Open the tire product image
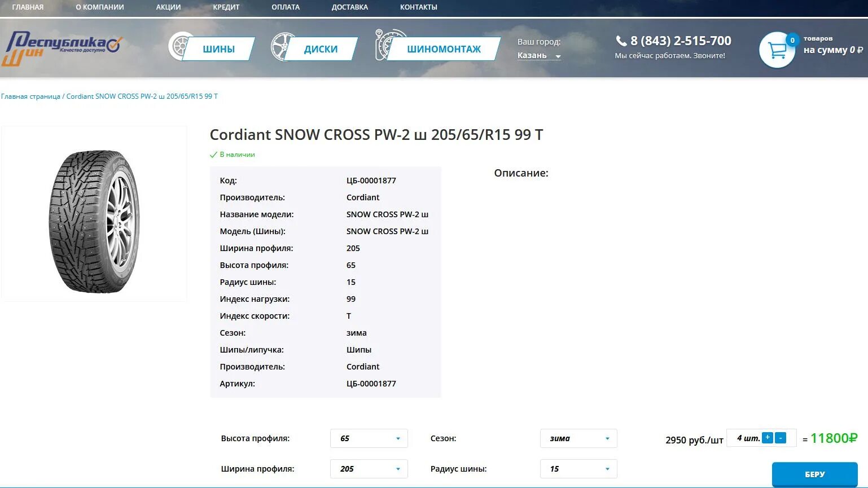 click(x=94, y=214)
